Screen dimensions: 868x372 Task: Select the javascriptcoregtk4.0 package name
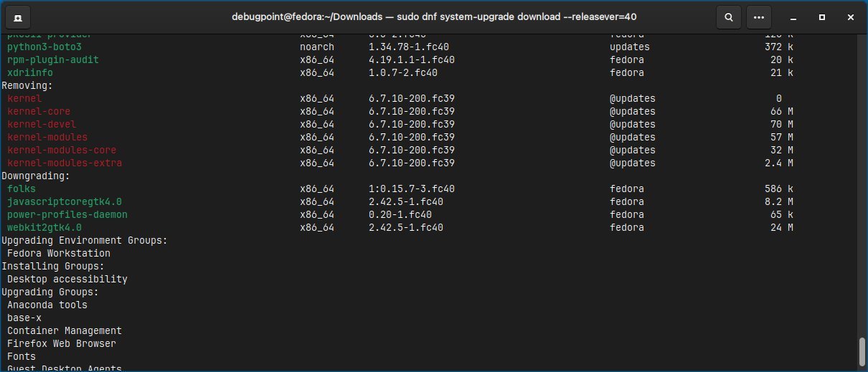[x=65, y=201]
